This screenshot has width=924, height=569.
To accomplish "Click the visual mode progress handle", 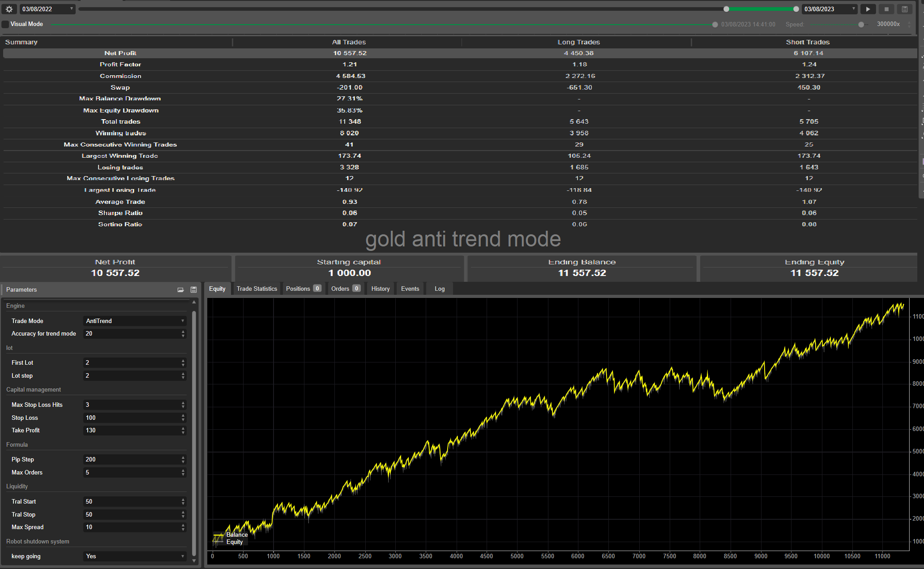I will click(x=715, y=25).
